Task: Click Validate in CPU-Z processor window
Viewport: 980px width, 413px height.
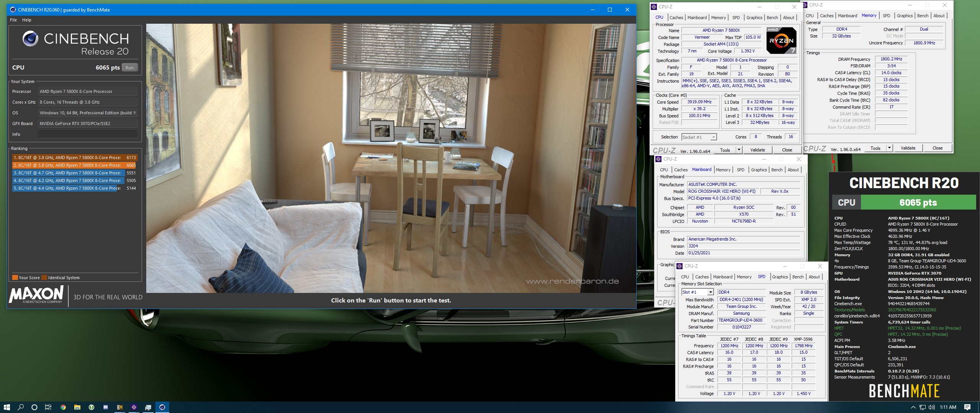Action: (758, 150)
